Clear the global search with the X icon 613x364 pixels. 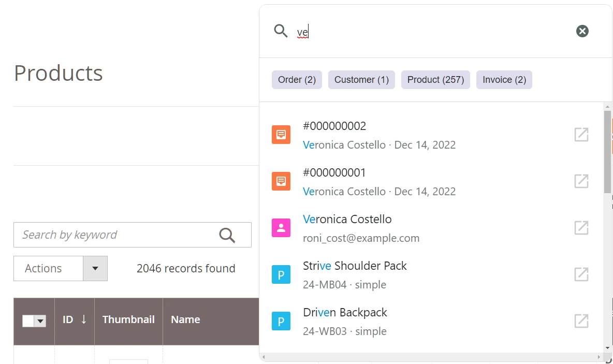582,31
